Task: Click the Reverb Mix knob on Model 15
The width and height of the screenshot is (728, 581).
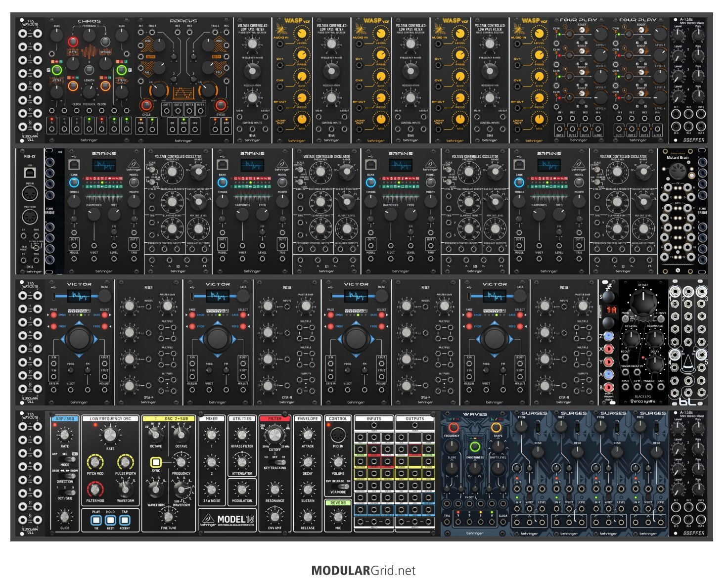Action: (338, 517)
